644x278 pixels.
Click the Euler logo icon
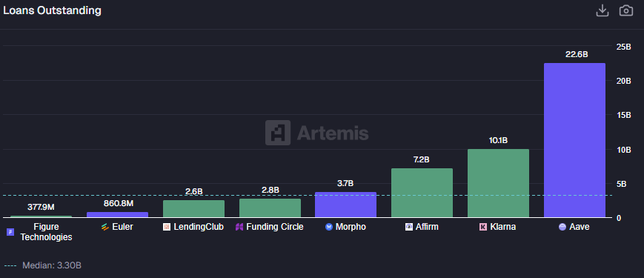(105, 227)
